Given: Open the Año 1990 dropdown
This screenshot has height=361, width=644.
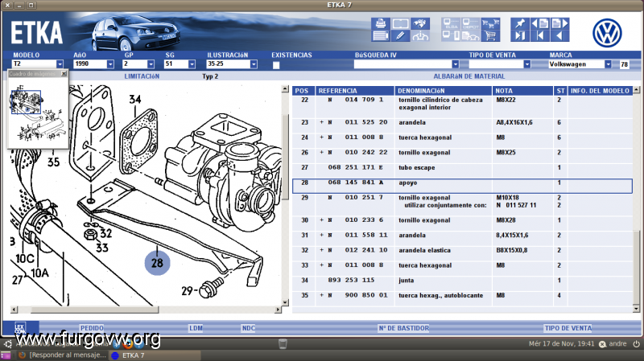Looking at the screenshot, I should click(x=110, y=64).
